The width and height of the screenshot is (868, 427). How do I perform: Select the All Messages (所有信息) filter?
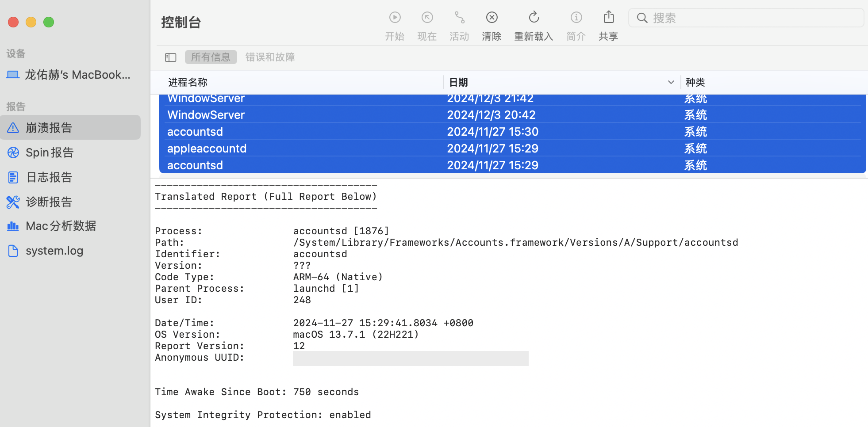click(211, 57)
